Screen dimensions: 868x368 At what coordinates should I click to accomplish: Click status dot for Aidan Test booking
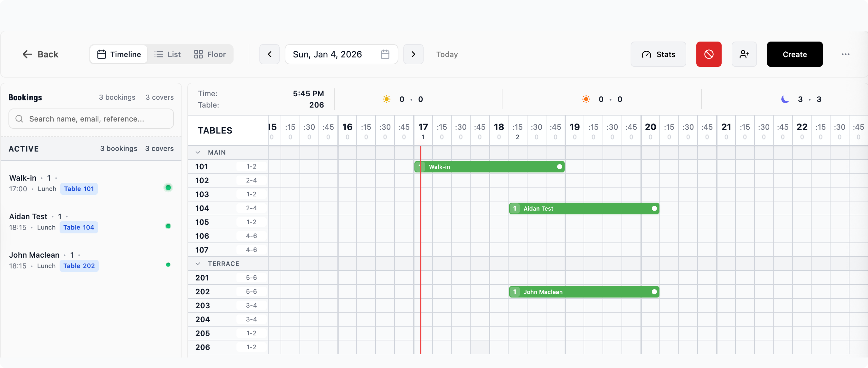click(168, 226)
